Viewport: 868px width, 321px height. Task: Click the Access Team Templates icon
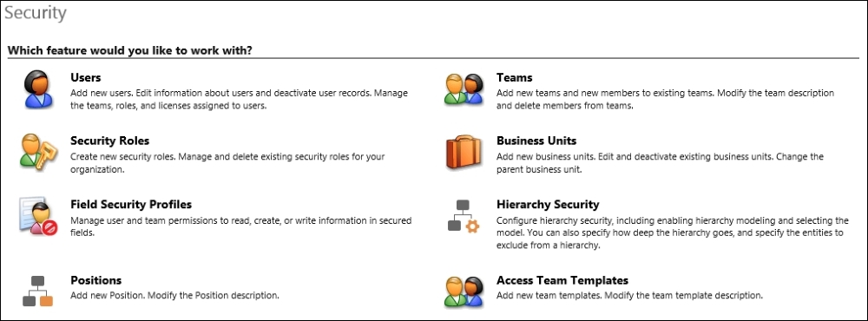tap(464, 292)
